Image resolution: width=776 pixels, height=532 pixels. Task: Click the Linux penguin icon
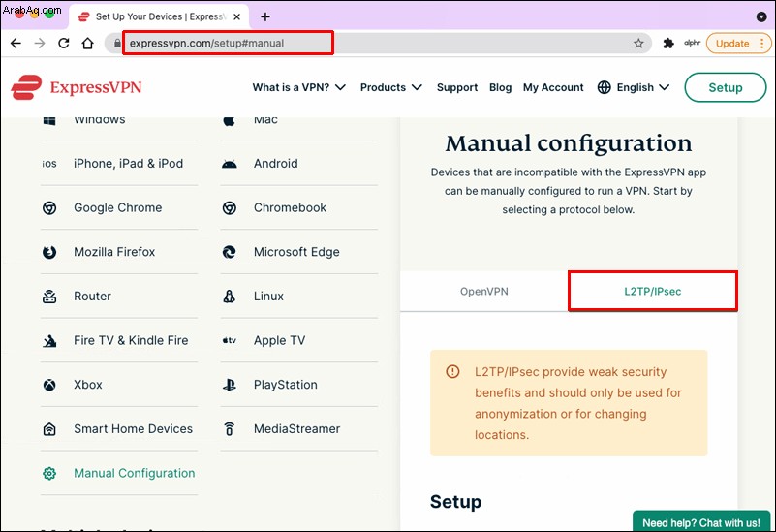tap(230, 297)
